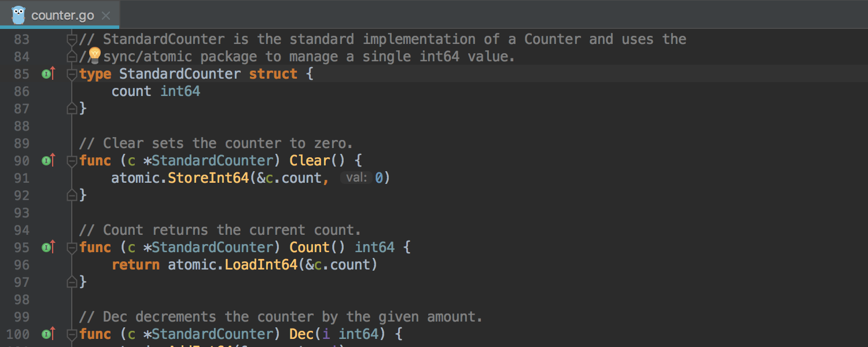Viewport: 868px width, 347px height.
Task: Collapse the Count function fold marker
Action: coord(72,248)
